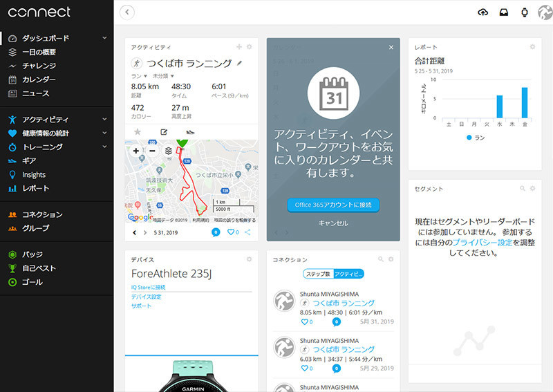Zoom out on the map with the minus button
The width and height of the screenshot is (553, 392).
152,151
